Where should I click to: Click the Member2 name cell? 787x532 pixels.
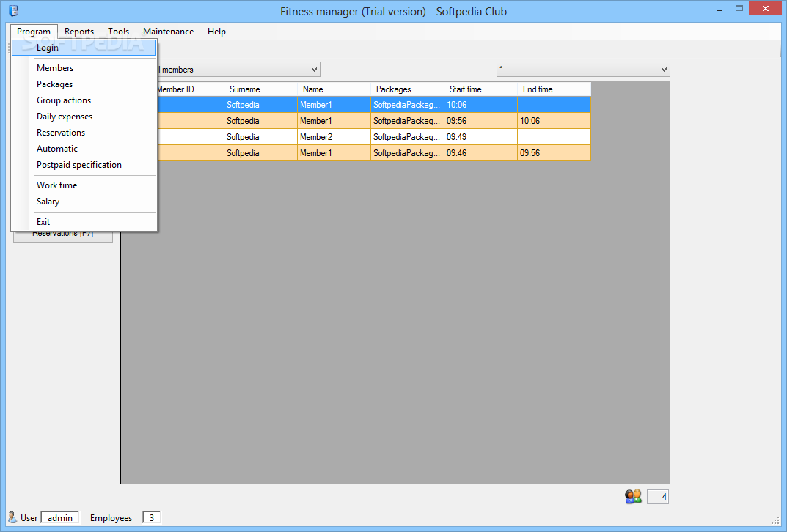tap(334, 137)
